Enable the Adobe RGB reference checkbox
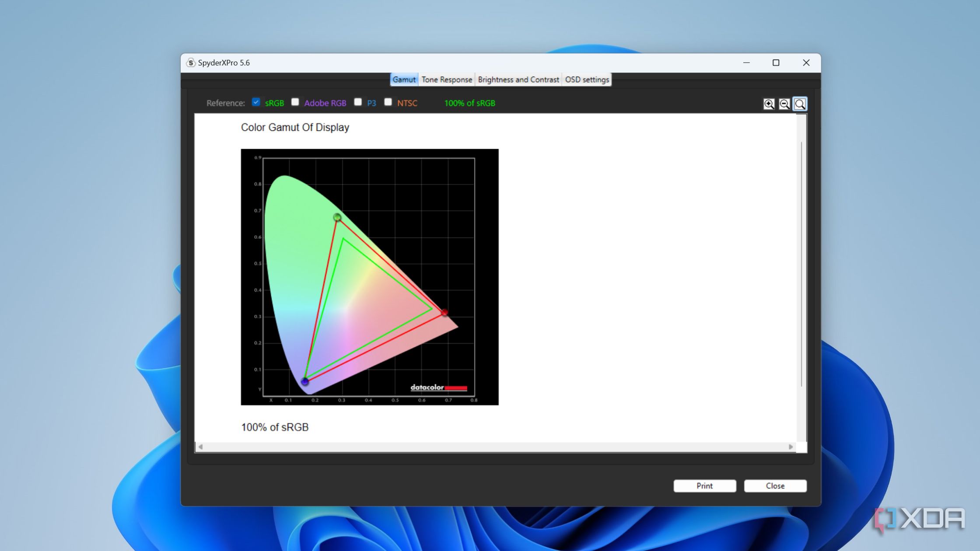 295,102
